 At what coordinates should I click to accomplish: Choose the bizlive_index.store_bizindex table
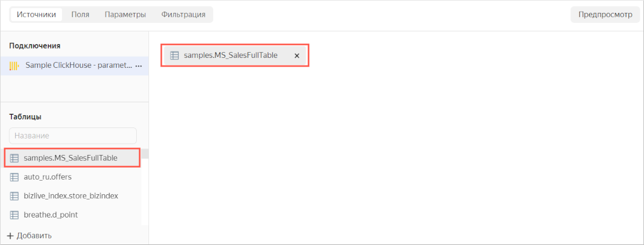(71, 196)
